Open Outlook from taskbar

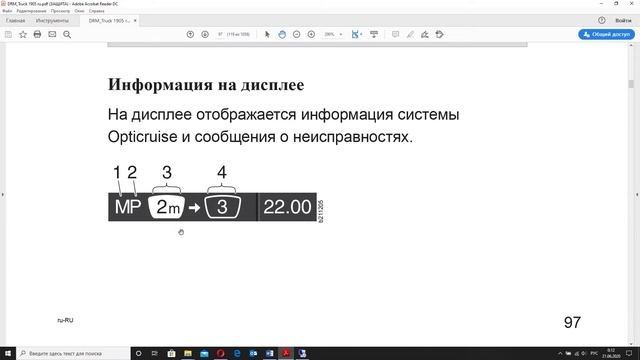pyautogui.click(x=253, y=353)
